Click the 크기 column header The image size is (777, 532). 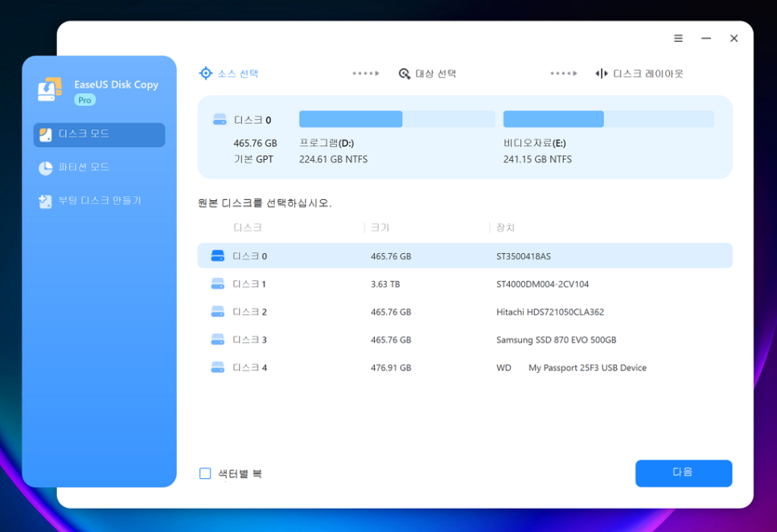[x=380, y=227]
